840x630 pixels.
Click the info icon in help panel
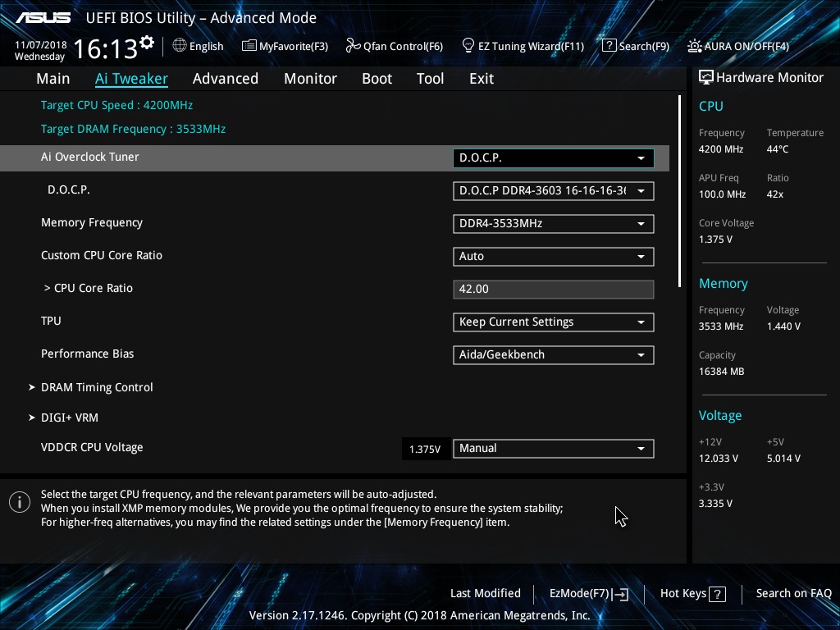point(20,502)
